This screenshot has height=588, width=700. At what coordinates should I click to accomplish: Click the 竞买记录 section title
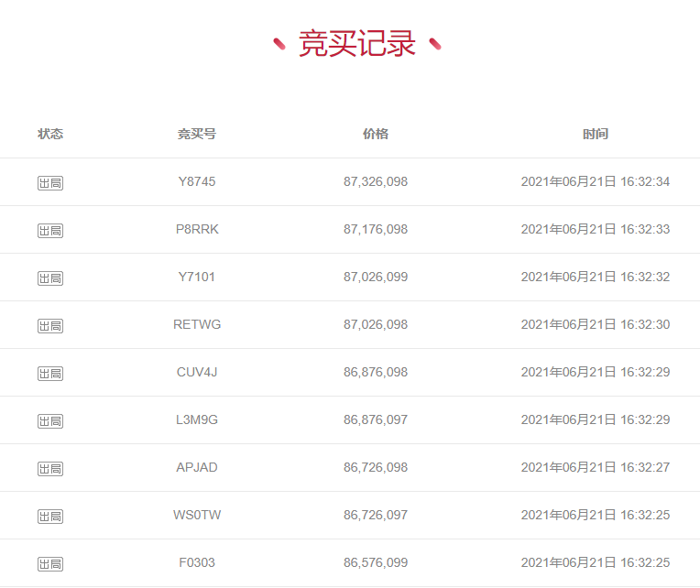pyautogui.click(x=357, y=44)
